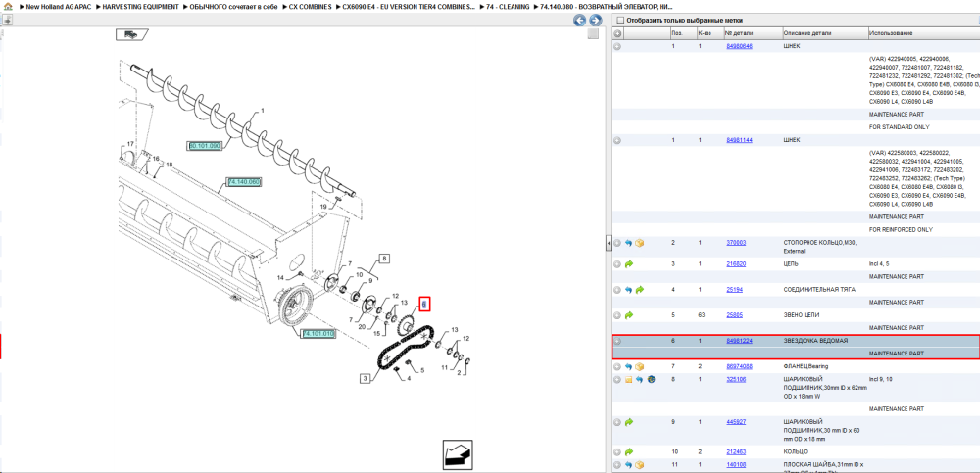This screenshot has width=980, height=473.
Task: Select the 'ЗВЕНО ЦЕПИ' description cell
Action: 800,315
